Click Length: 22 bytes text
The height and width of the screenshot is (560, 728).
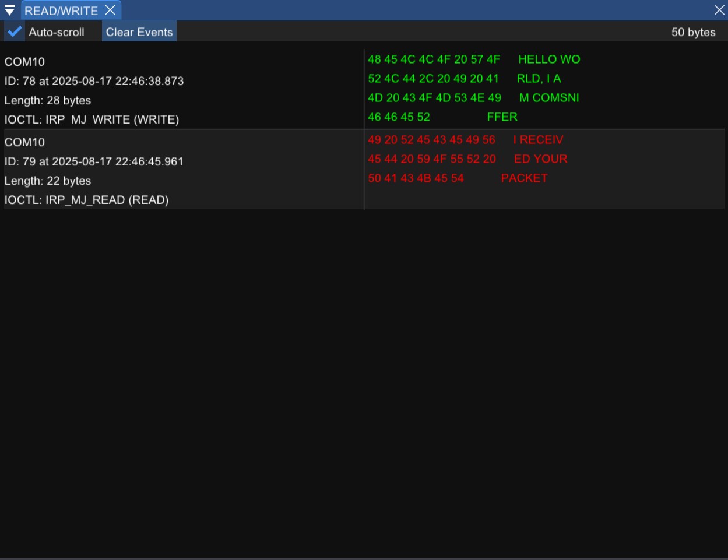point(48,181)
